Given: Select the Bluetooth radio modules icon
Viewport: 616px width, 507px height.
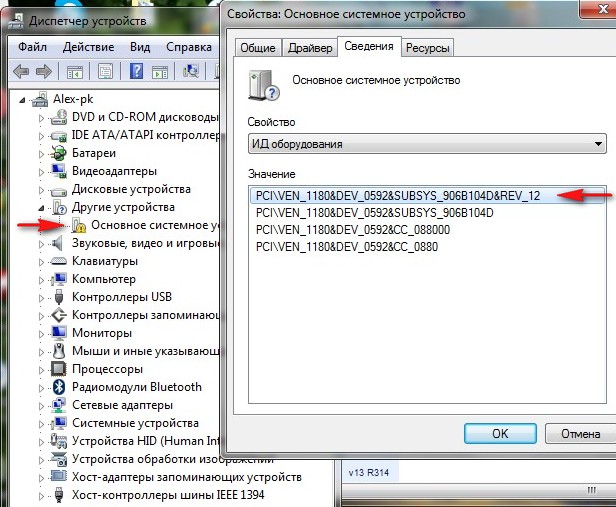Looking at the screenshot, I should (x=59, y=387).
